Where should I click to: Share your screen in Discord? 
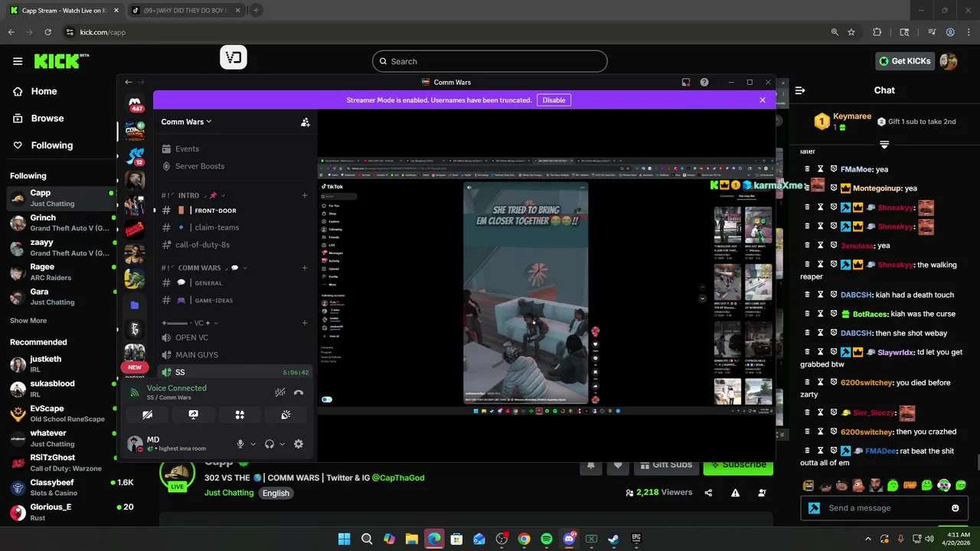194,415
